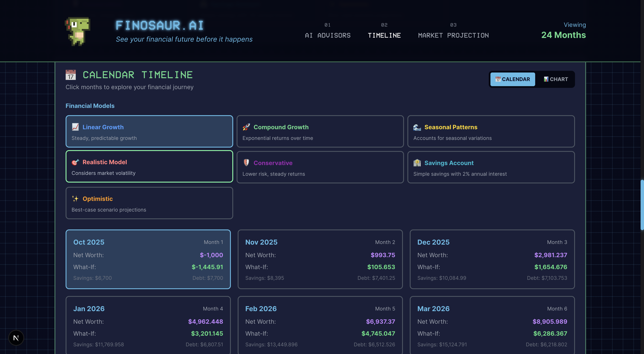Select the Calendar view toggle
This screenshot has width=644, height=354.
pyautogui.click(x=513, y=79)
